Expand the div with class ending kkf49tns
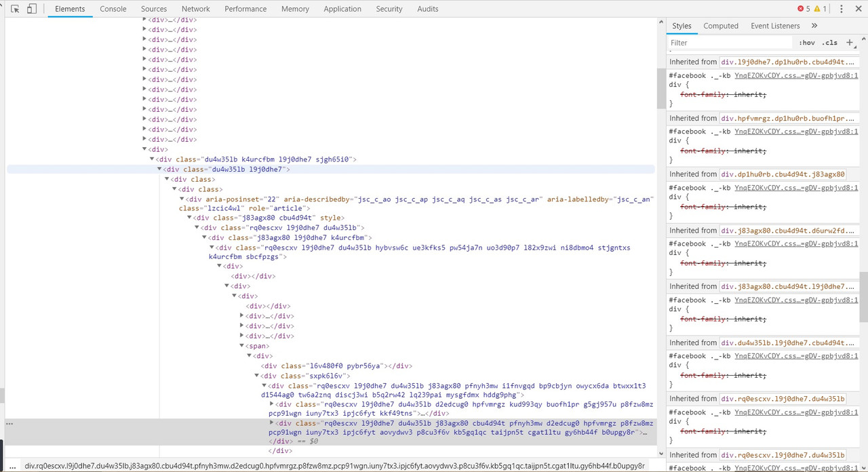This screenshot has height=472, width=868. pos(271,404)
